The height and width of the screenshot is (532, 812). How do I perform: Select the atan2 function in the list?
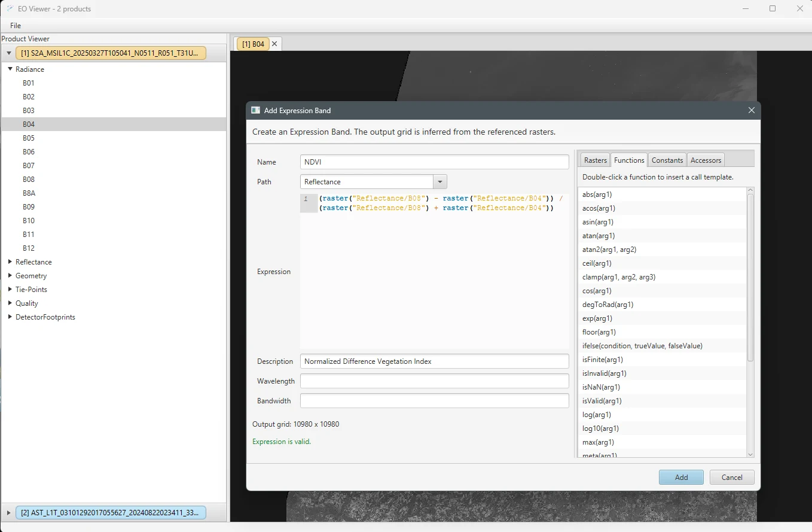click(x=663, y=250)
